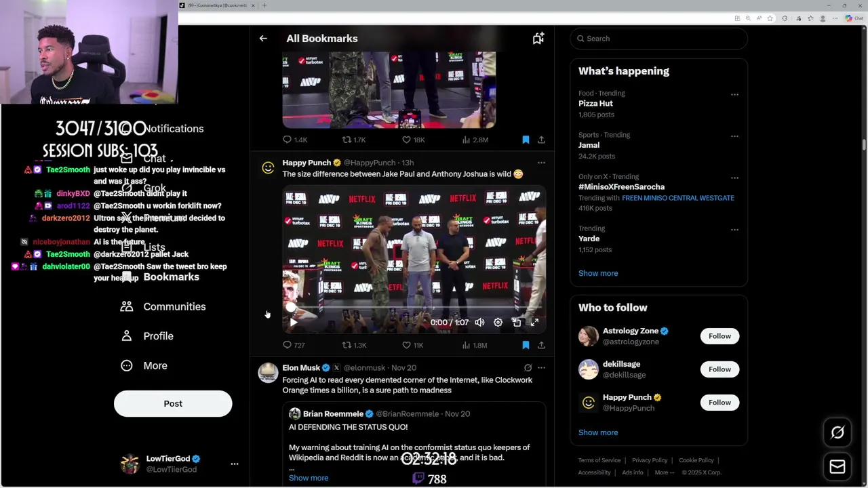Open Communities in the sidebar
Screen dimensions: 868x488
pos(163,306)
